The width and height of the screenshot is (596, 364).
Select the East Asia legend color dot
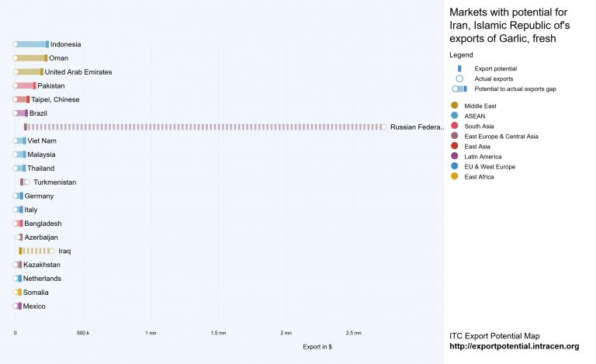(454, 146)
